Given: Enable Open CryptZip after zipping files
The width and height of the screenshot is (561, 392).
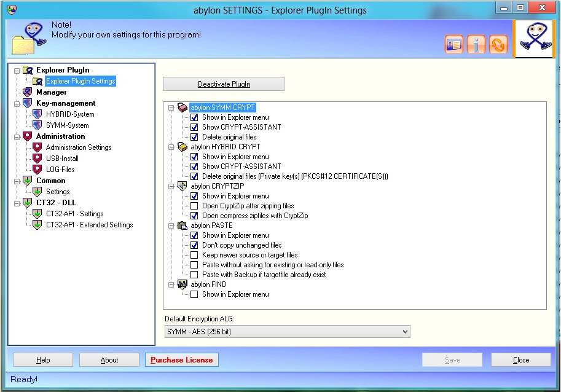Looking at the screenshot, I should pos(194,206).
